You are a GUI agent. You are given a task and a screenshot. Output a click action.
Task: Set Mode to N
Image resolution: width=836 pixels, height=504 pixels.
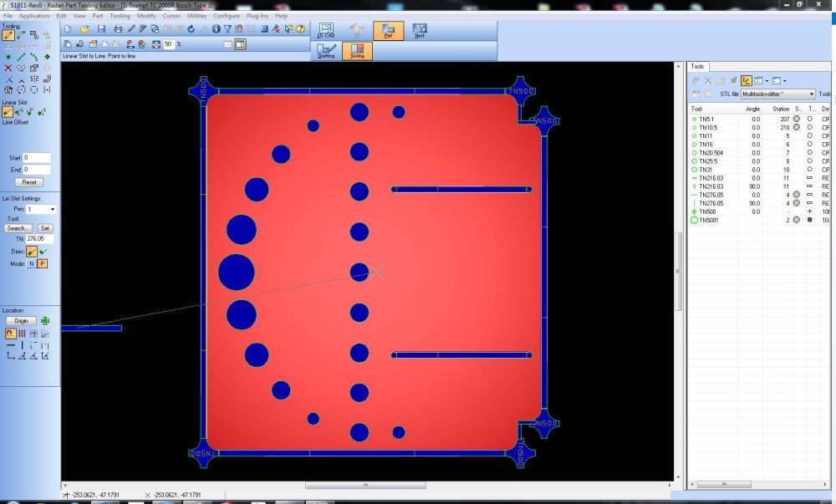tap(32, 263)
